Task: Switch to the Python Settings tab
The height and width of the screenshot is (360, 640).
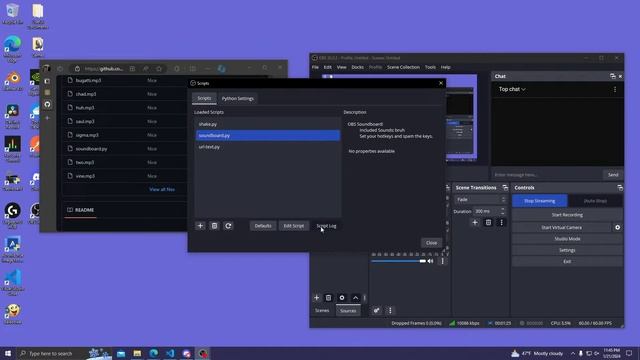Action: 238,98
